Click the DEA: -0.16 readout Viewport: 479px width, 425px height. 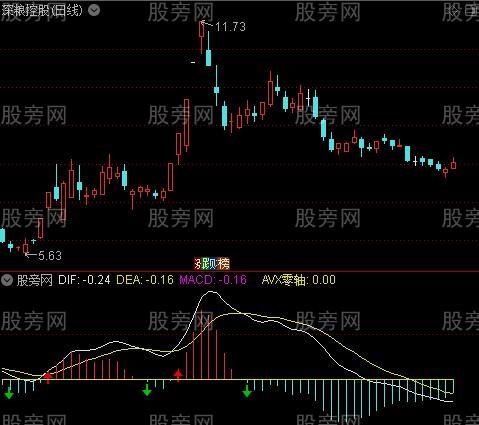(x=145, y=280)
